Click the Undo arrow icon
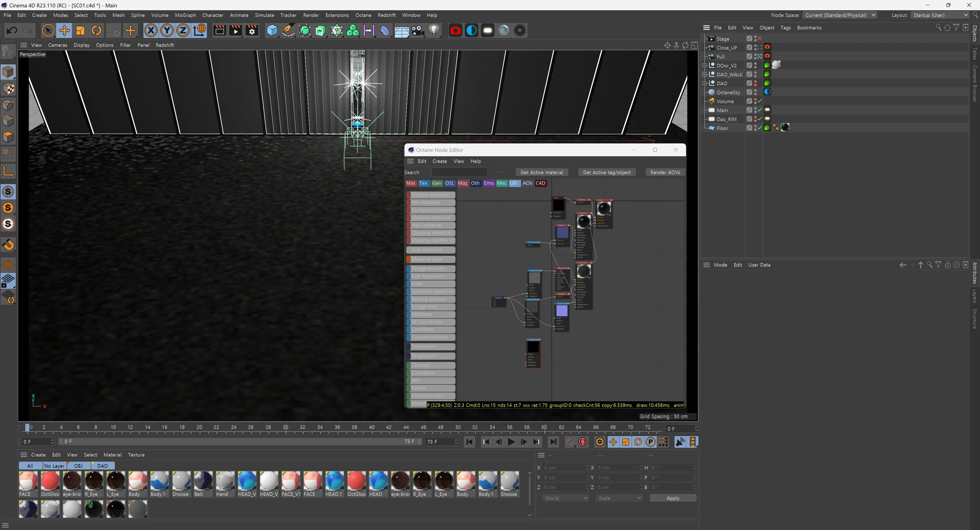The height and width of the screenshot is (530, 980). [12, 31]
